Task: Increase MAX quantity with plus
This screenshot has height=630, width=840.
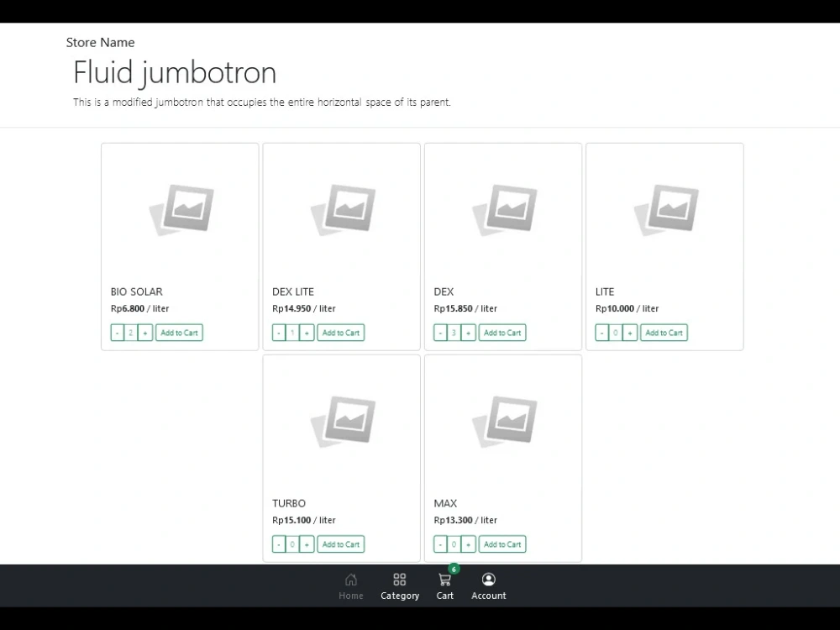Action: tap(468, 544)
